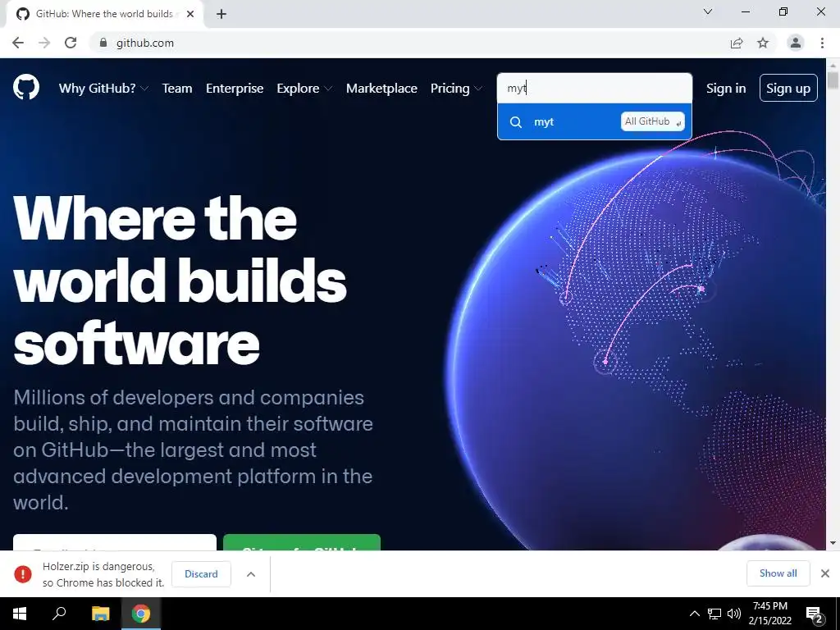This screenshot has width=840, height=630.
Task: Click the browser forward arrow
Action: (x=44, y=43)
